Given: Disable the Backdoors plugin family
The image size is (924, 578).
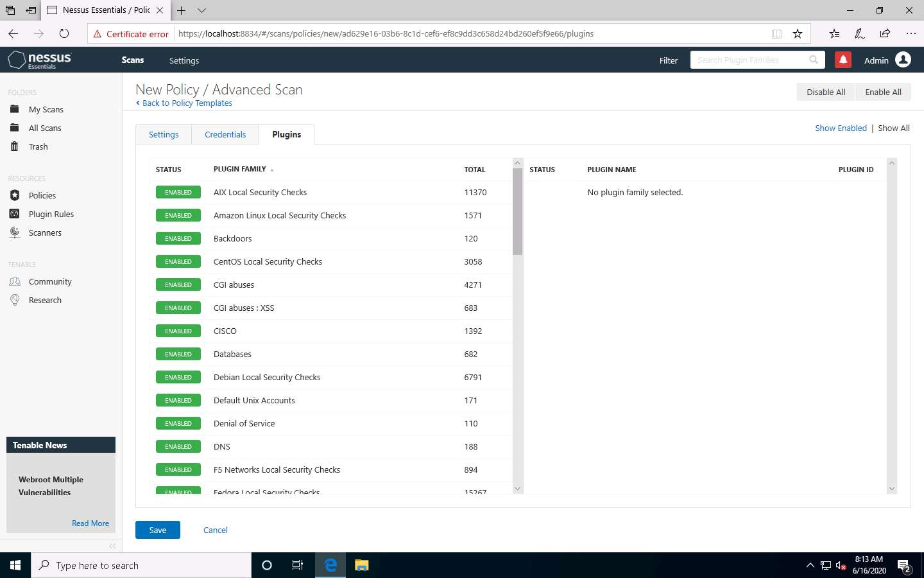Looking at the screenshot, I should coord(178,238).
